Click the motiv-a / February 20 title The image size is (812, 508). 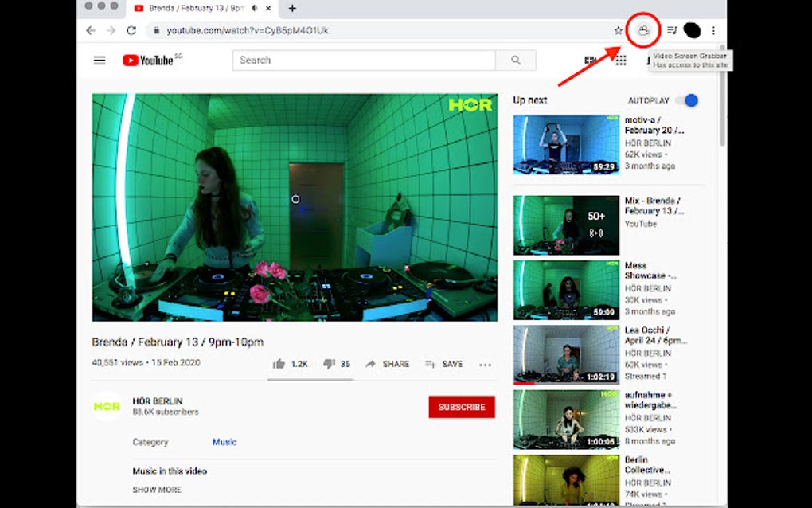[654, 125]
